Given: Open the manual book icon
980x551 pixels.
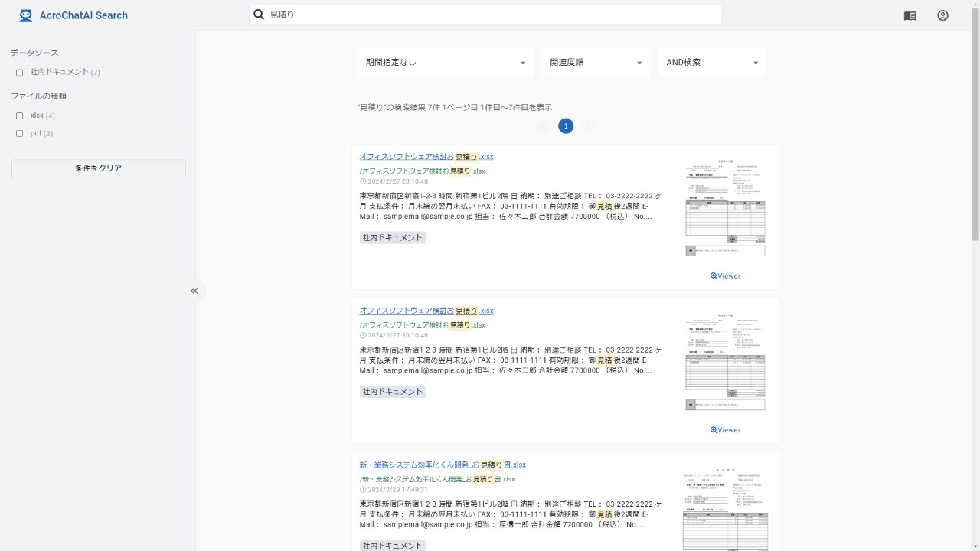Looking at the screenshot, I should point(910,15).
